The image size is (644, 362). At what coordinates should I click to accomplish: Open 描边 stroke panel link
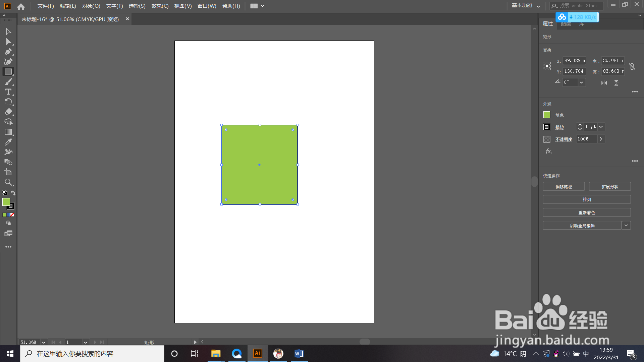[x=559, y=127]
